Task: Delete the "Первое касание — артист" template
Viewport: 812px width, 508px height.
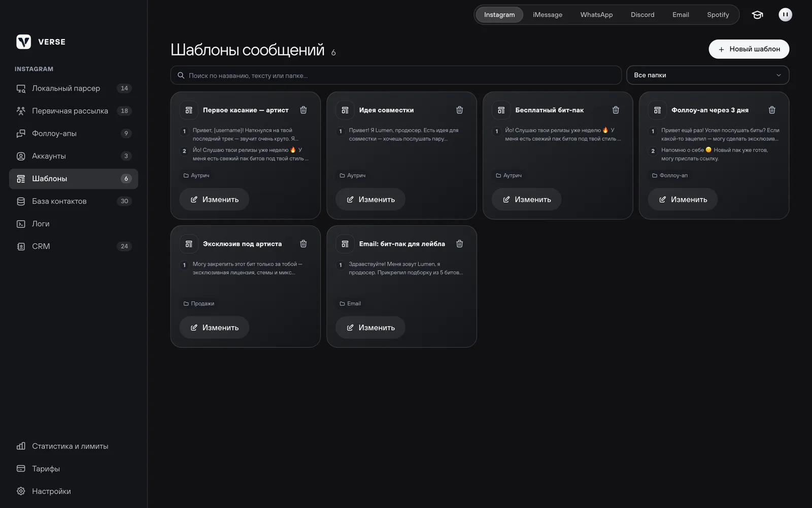Action: point(303,110)
